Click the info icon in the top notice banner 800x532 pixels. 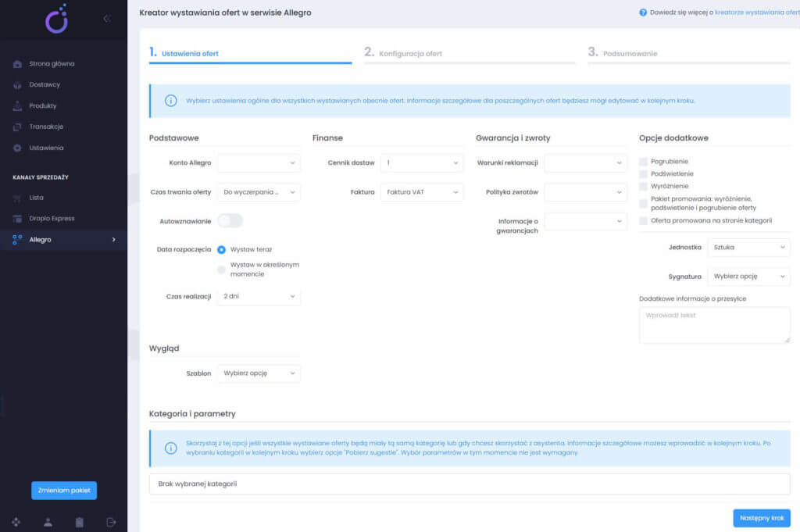[171, 101]
